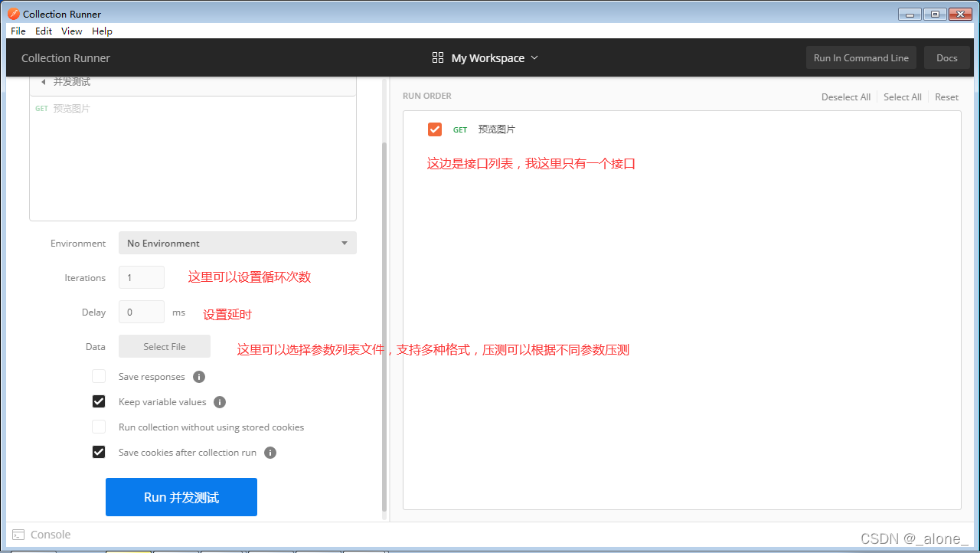Click the Delay input field
This screenshot has height=553, width=980.
(x=142, y=312)
